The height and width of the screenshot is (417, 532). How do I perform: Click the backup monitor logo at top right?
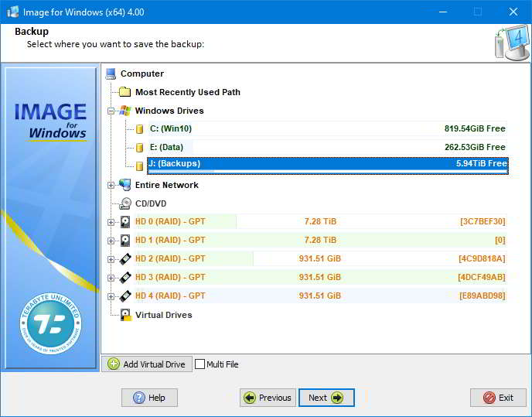point(512,43)
